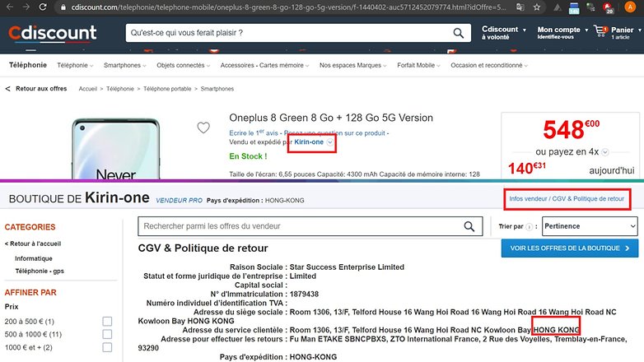Image resolution: width=644 pixels, height=362 pixels.
Task: Add product to favorites with heart icon
Action: point(203,128)
